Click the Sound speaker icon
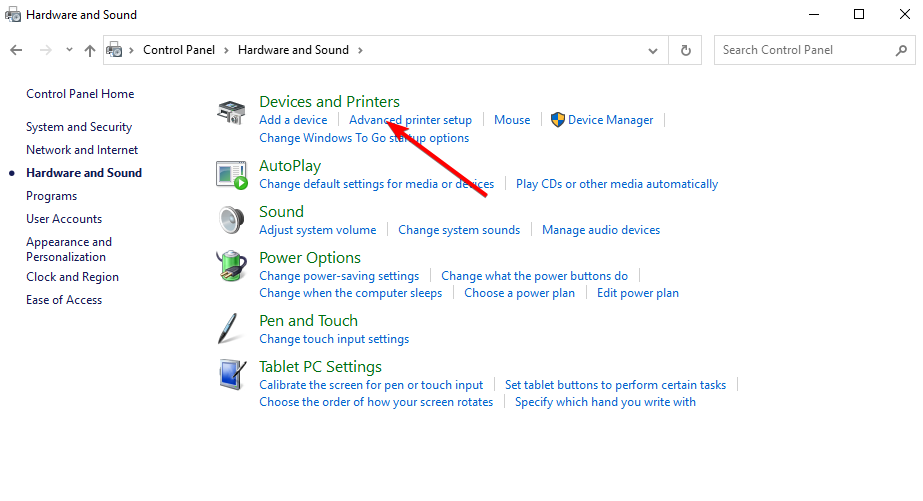 pos(231,220)
